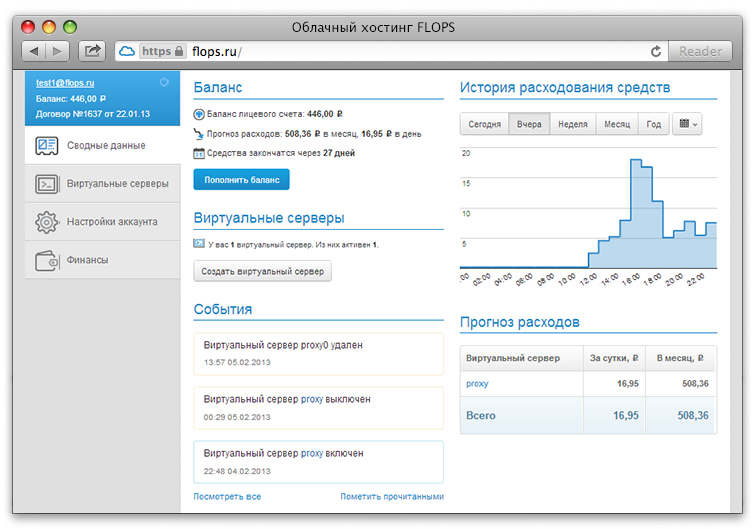This screenshot has height=529, width=756.
Task: Click the small server icon under Виртуальные серверы
Action: (199, 244)
